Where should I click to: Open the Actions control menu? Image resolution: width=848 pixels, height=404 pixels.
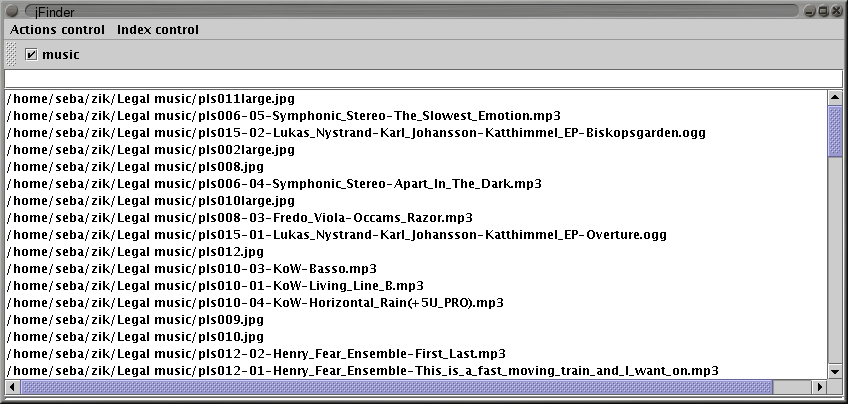[57, 30]
